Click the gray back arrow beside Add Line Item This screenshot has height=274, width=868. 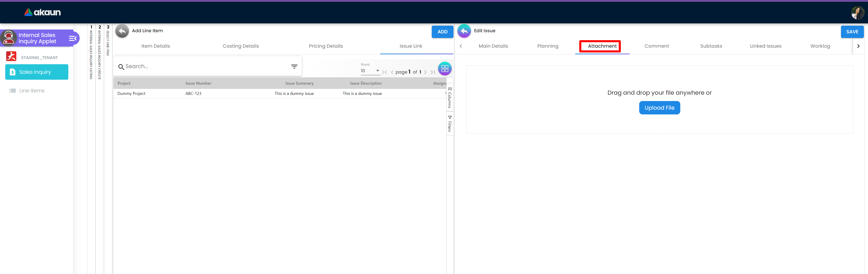(122, 31)
